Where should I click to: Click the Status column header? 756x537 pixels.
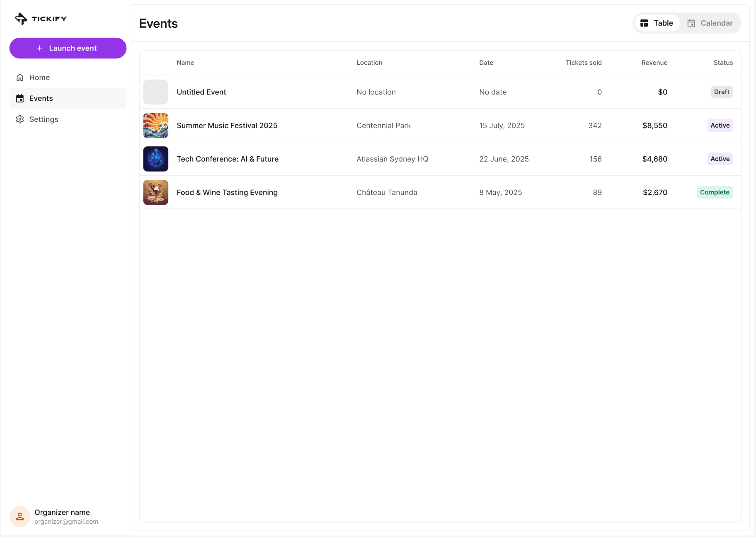(x=723, y=63)
